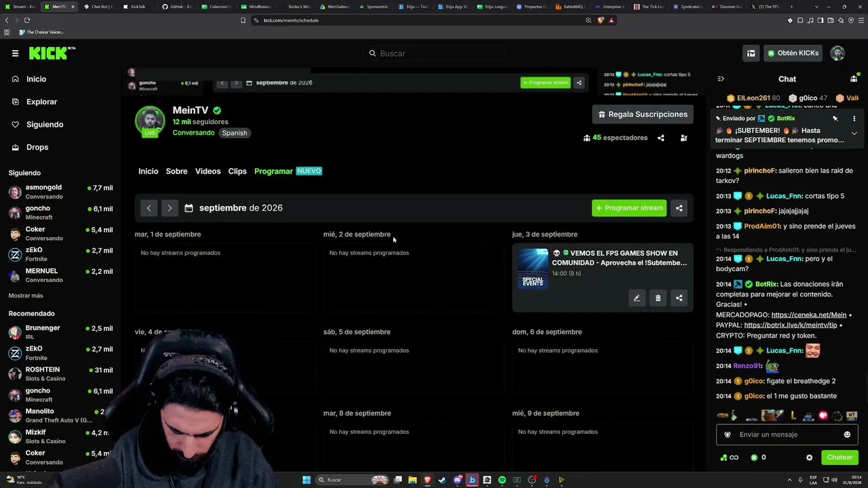Open chat settings gear
This screenshot has width=868, height=488.
click(809, 457)
